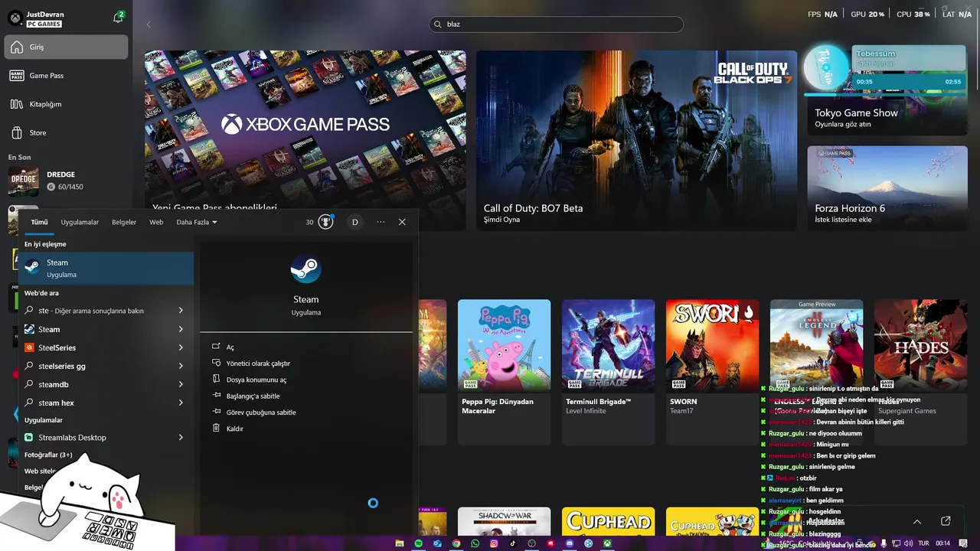
Task: Click the TUR language indicator in tray
Action: coord(924,543)
